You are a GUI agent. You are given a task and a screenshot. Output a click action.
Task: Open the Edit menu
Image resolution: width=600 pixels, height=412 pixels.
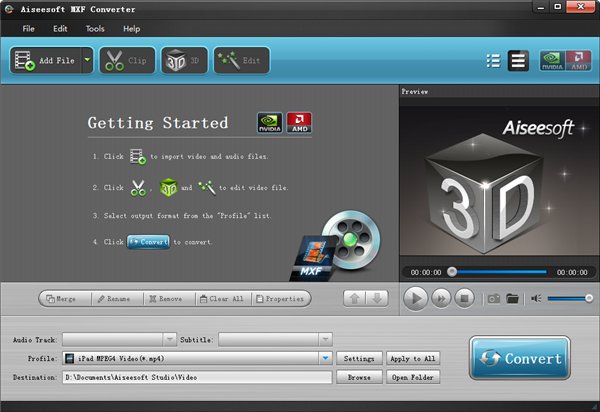tap(60, 29)
